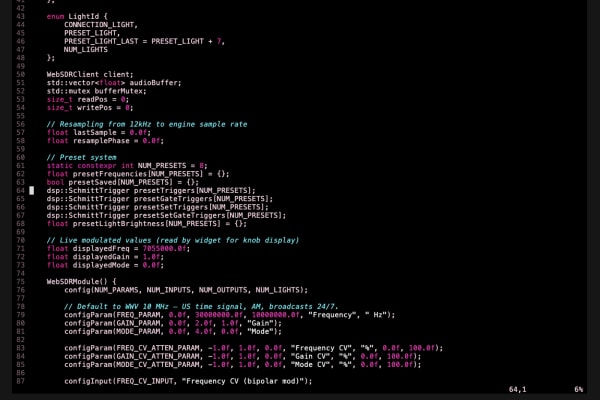Image resolution: width=600 pixels, height=400 pixels.
Task: Click the PRESET_LIGHT_LAST assignment line
Action: pyautogui.click(x=144, y=41)
